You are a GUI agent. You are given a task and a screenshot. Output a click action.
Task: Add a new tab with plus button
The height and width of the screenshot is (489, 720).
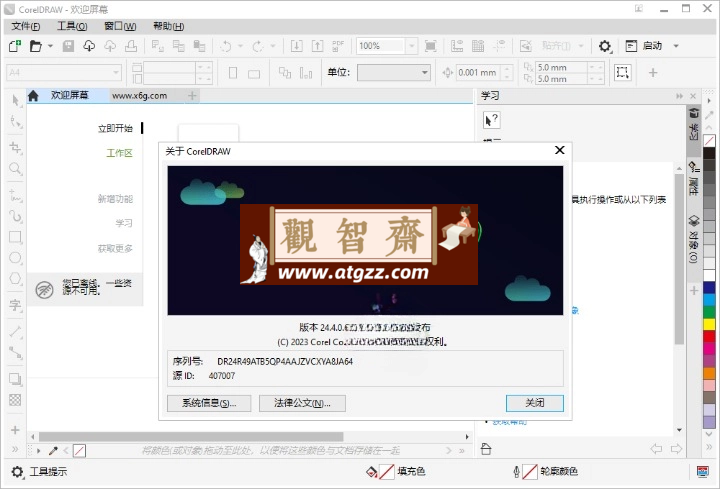click(x=192, y=96)
